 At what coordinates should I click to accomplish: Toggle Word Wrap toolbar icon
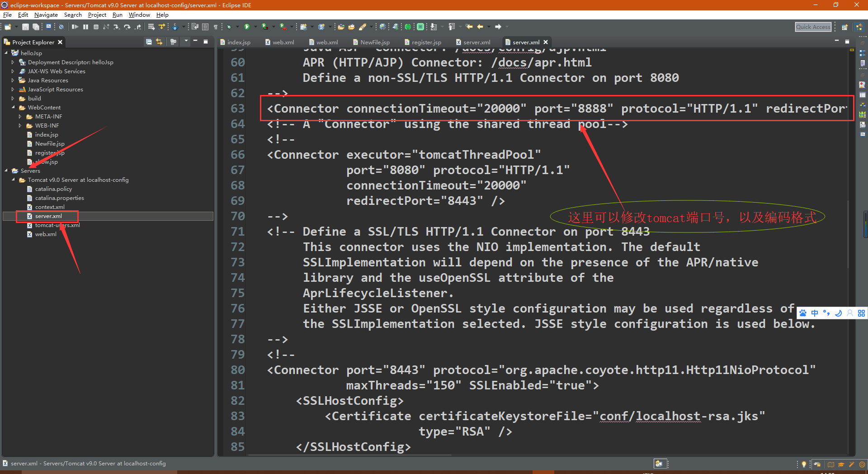[194, 27]
